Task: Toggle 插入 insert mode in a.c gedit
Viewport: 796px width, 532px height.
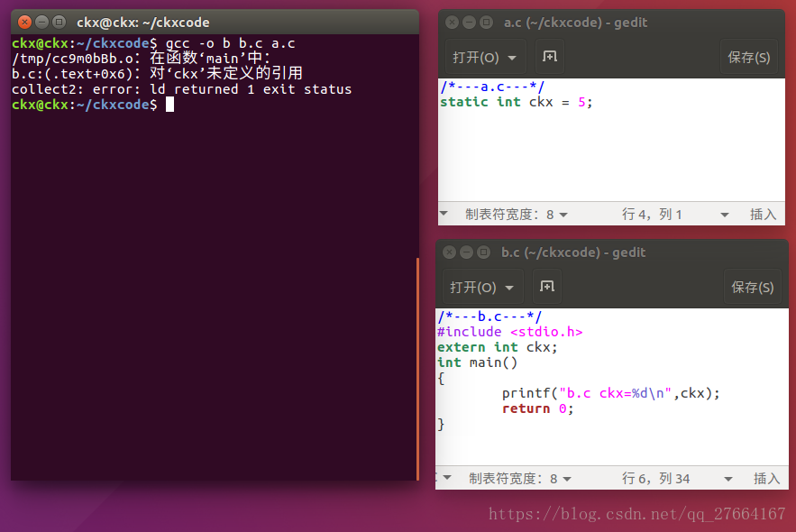Action: (x=763, y=215)
